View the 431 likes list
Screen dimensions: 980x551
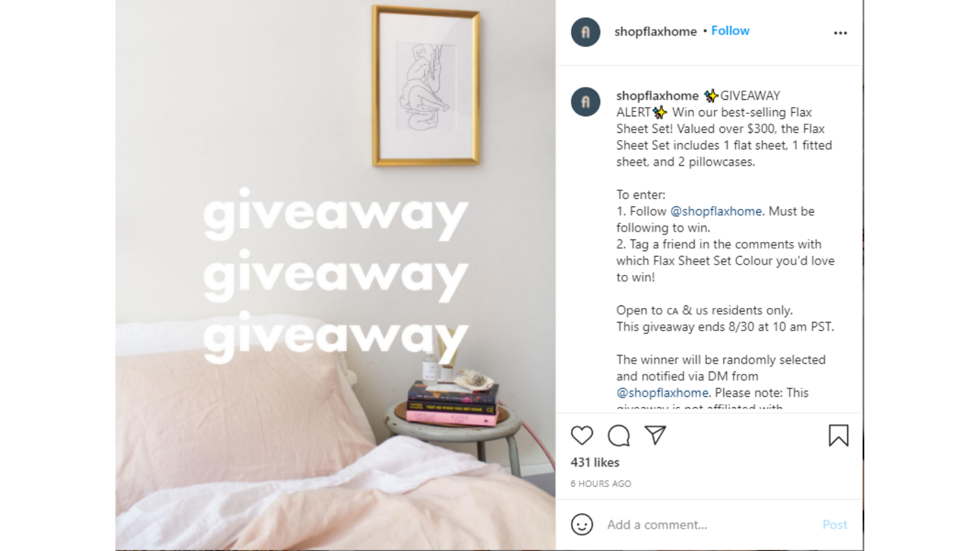[x=595, y=462]
